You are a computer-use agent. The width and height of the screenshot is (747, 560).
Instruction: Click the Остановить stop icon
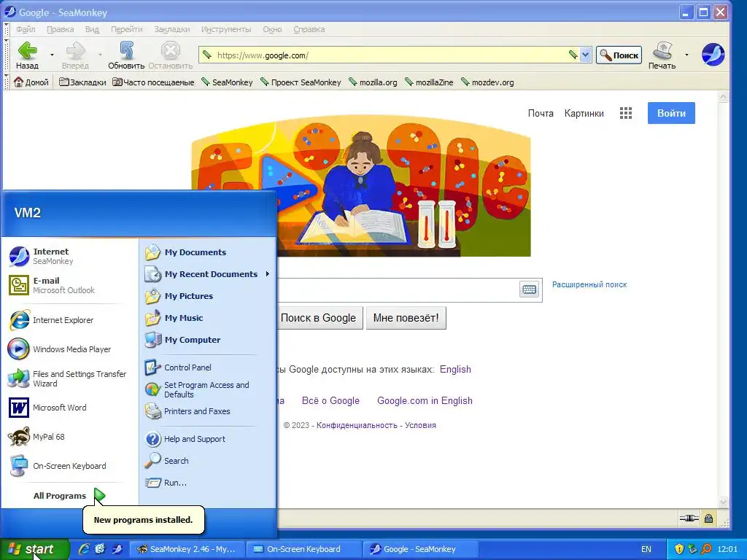(x=170, y=50)
